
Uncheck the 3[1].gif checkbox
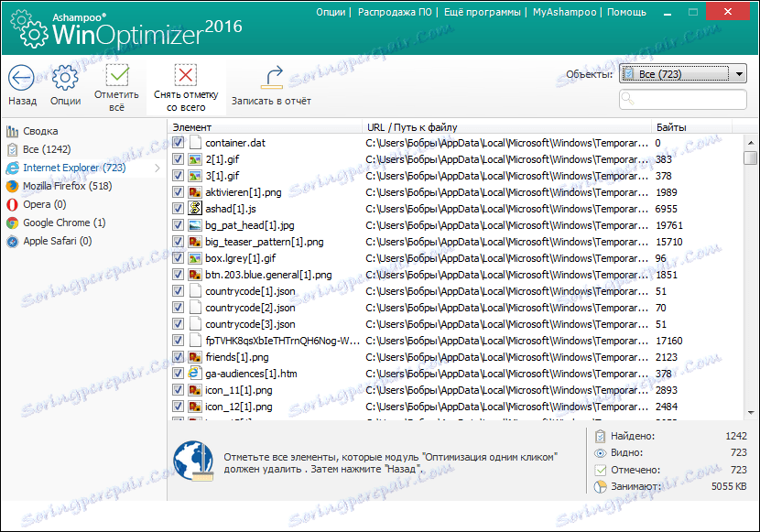(178, 176)
